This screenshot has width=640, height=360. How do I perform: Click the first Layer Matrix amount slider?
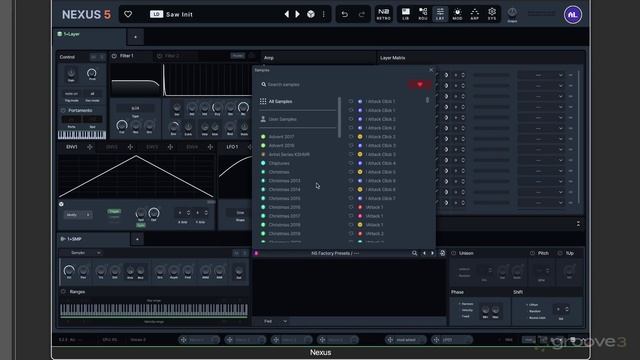point(491,75)
